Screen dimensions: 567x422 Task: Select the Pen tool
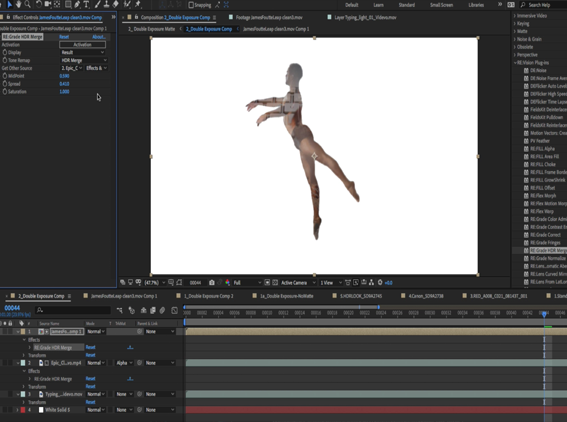(x=77, y=4)
